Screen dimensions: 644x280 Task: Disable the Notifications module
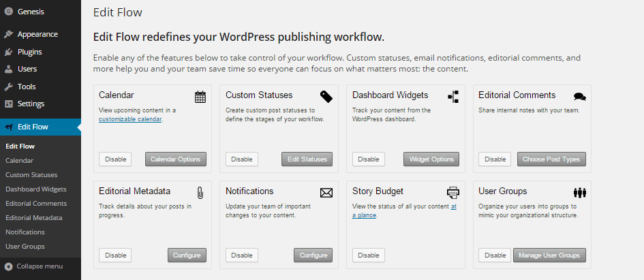242,255
